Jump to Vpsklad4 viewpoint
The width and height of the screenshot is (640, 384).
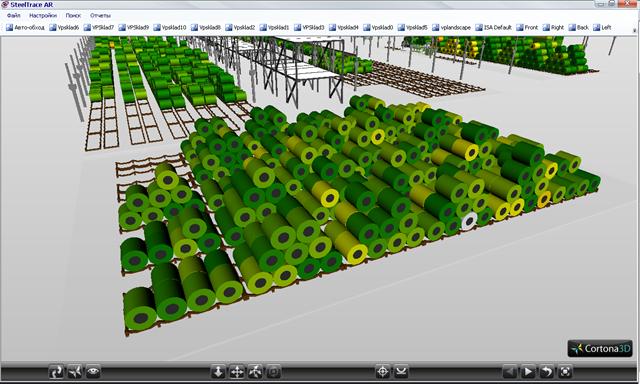tap(344, 27)
